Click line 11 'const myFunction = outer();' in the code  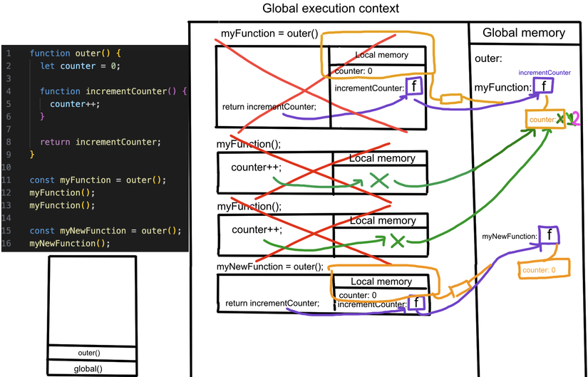coord(98,180)
